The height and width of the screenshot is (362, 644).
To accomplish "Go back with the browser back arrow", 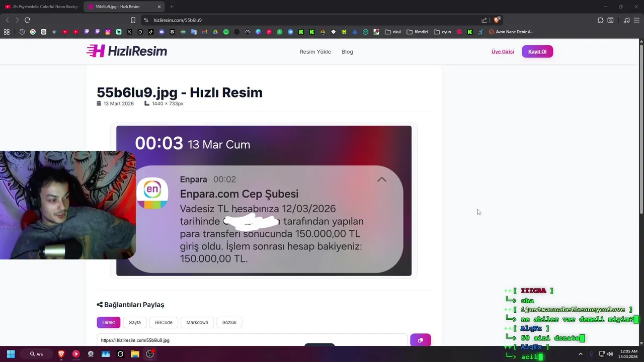I will click(x=7, y=20).
